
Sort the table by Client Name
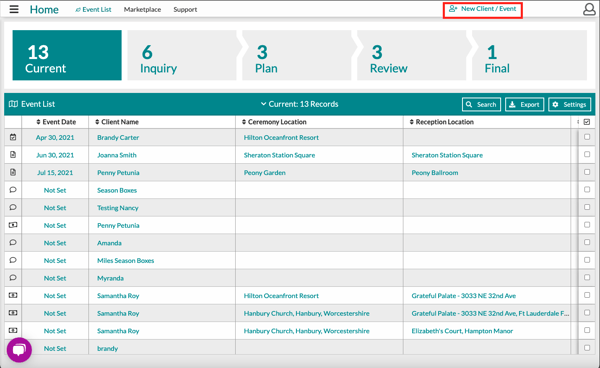tap(117, 122)
